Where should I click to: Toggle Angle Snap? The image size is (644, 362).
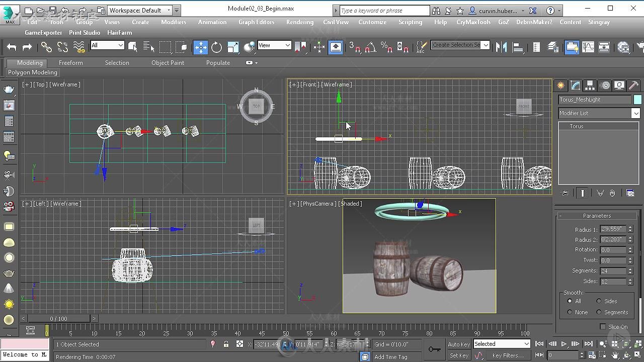click(370, 47)
